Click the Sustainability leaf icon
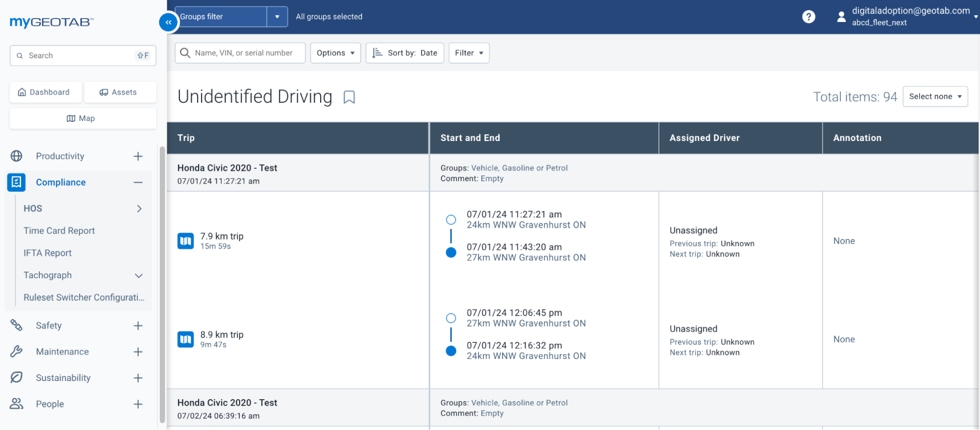The width and height of the screenshot is (980, 430). click(17, 378)
